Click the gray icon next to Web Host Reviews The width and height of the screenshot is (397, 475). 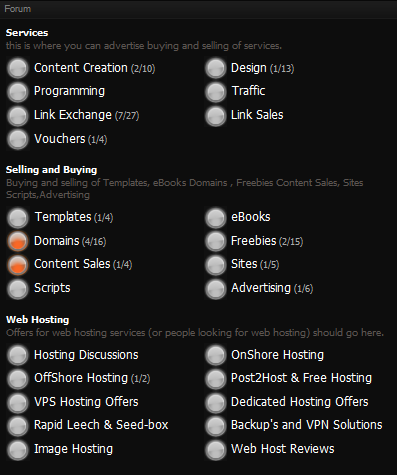[x=216, y=450]
